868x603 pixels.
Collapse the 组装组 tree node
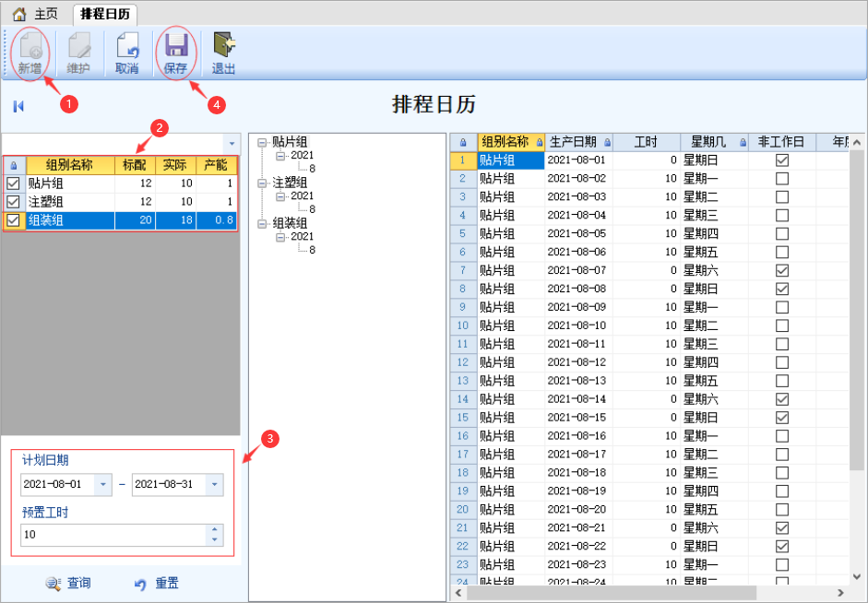pyautogui.click(x=262, y=224)
